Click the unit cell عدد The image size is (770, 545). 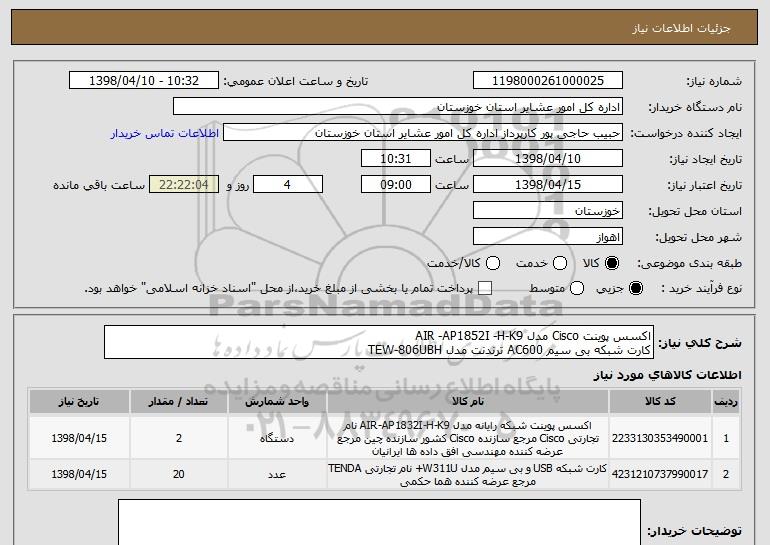[x=277, y=475]
